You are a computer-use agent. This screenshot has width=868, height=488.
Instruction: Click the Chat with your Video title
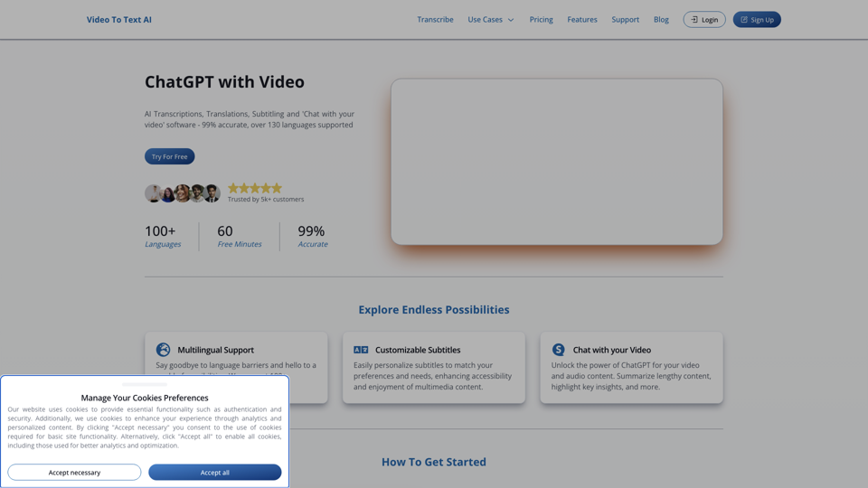pos(612,350)
